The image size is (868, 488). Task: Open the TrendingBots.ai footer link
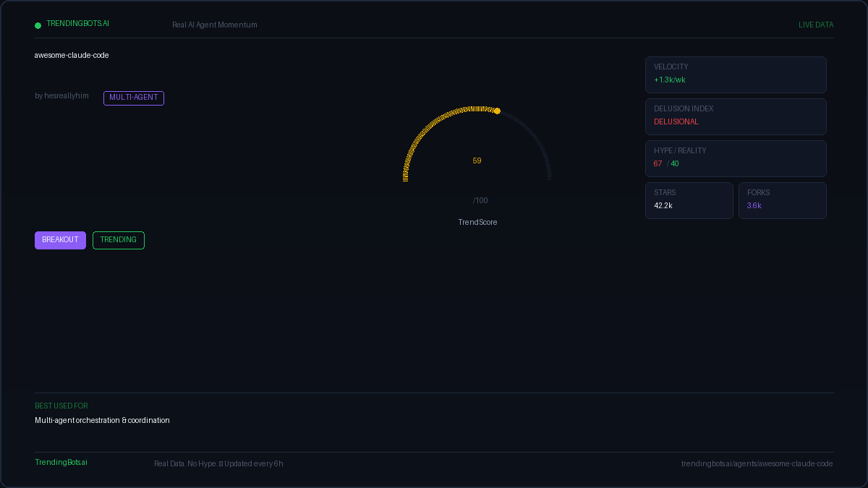click(61, 462)
